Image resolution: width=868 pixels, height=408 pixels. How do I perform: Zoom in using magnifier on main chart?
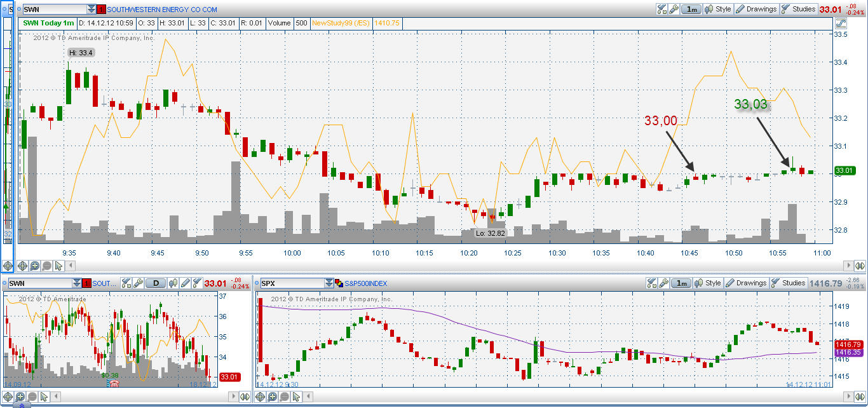35,265
